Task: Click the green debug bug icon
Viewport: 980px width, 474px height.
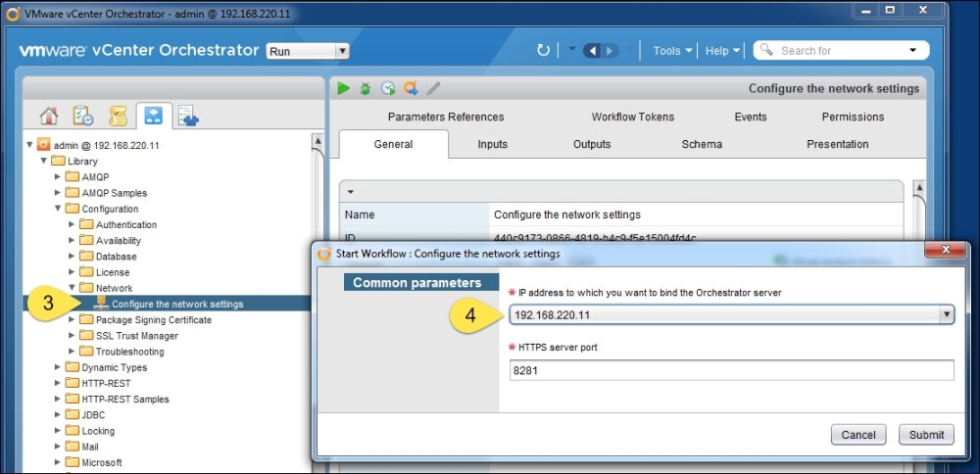Action: coord(365,89)
